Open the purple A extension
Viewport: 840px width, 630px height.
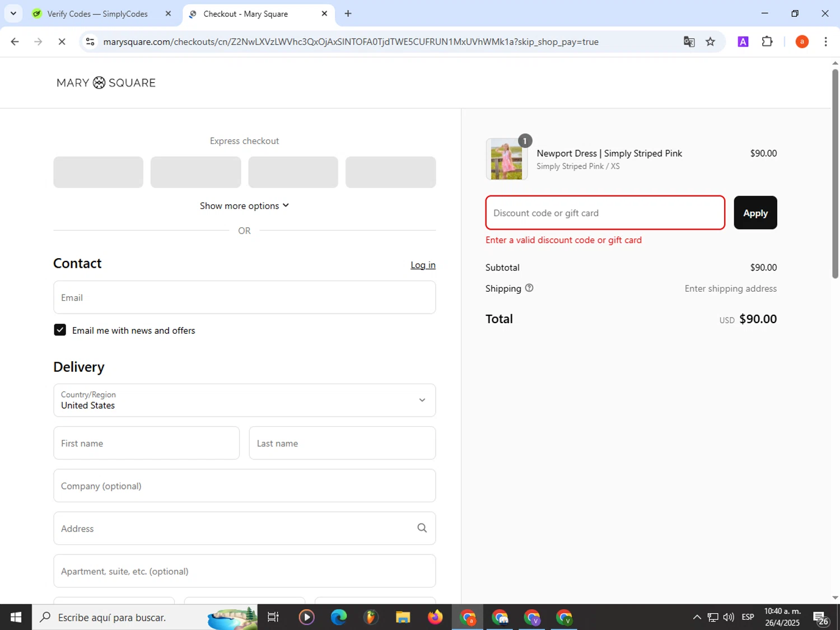click(x=743, y=41)
